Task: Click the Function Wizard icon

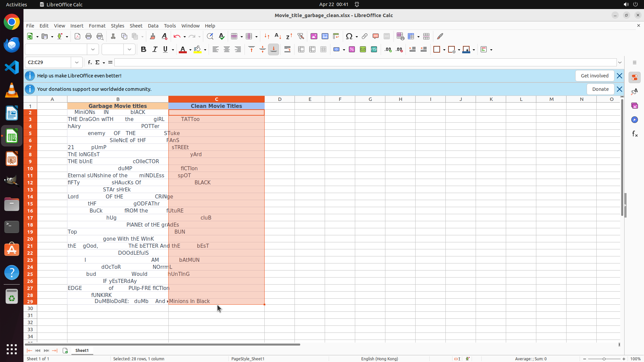Action: point(90,62)
